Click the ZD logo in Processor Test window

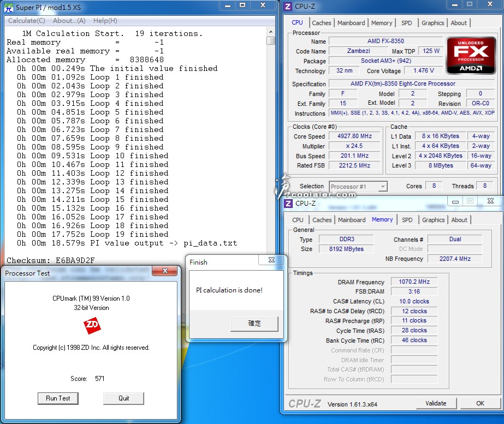pos(92,325)
